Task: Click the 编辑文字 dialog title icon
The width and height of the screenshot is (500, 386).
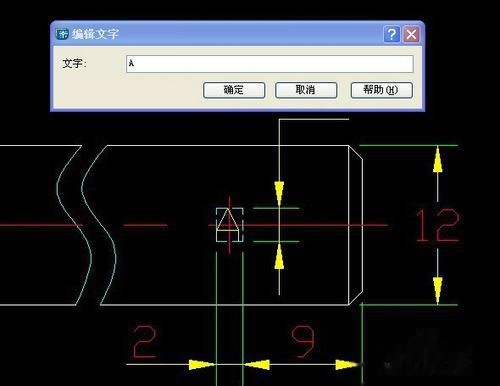Action: coord(62,34)
